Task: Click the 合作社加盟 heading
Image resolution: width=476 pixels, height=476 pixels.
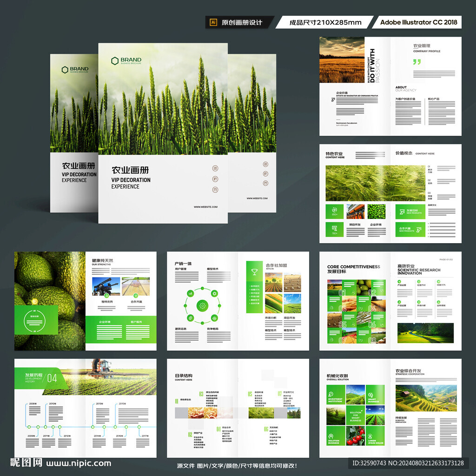Action: 276,265
